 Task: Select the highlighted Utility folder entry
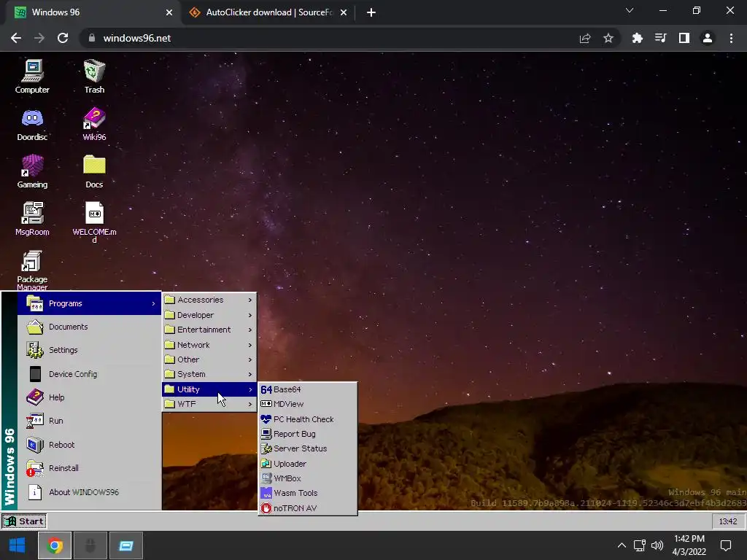(209, 389)
